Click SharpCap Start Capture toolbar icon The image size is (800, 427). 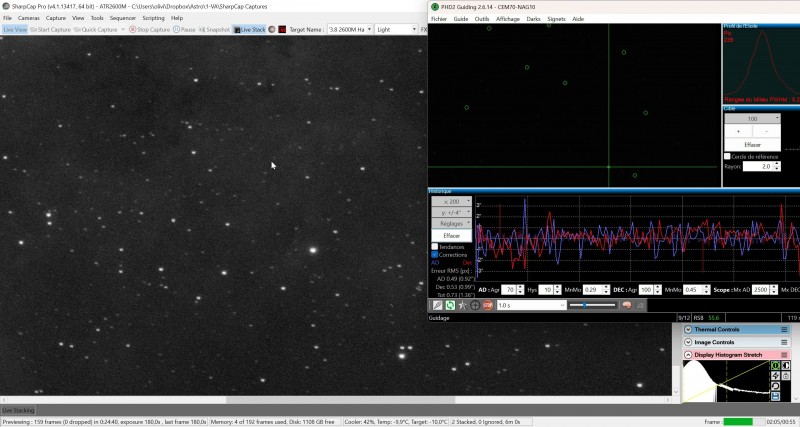34,30
